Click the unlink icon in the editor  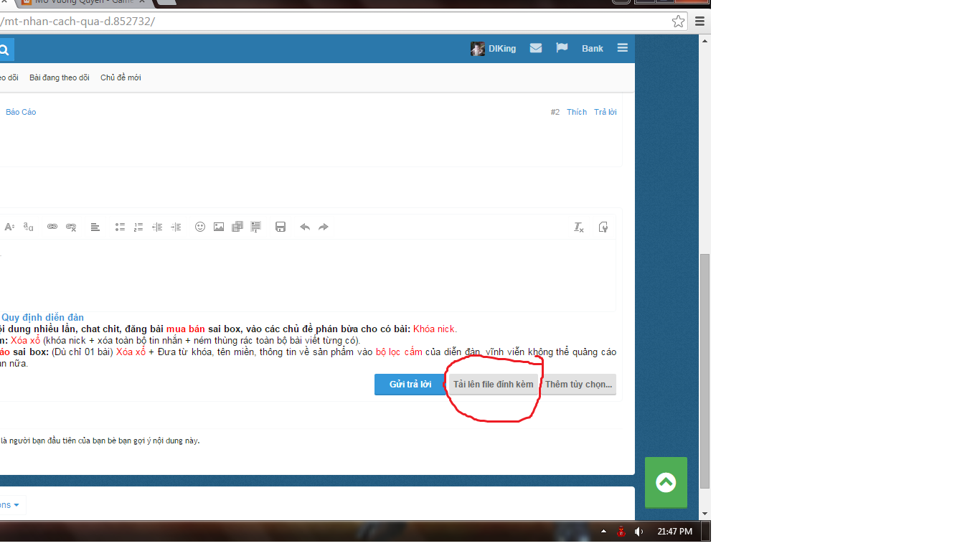(71, 227)
